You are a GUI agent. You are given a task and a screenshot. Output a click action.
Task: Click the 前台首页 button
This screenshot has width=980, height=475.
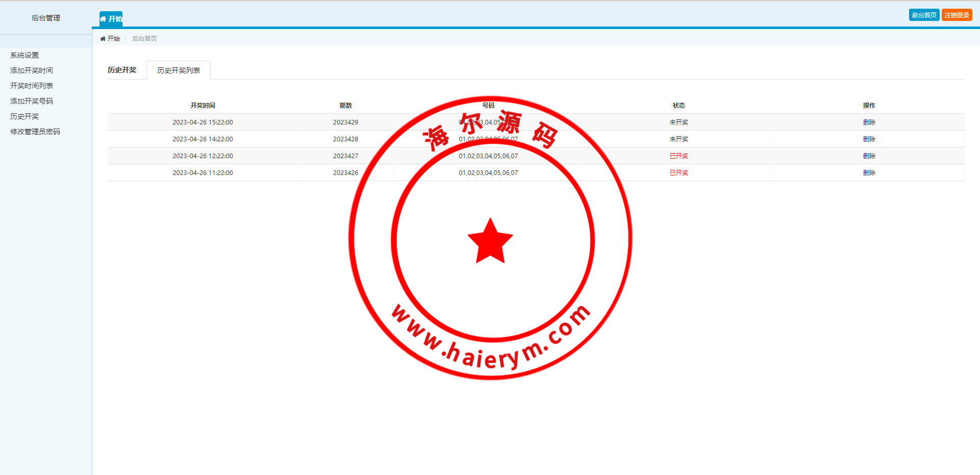(x=924, y=15)
